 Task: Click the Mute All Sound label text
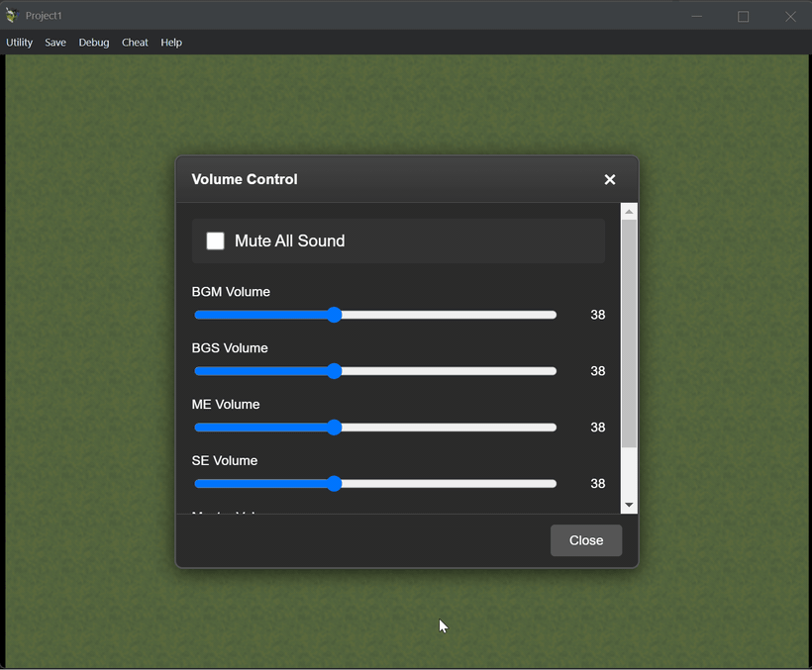click(289, 240)
